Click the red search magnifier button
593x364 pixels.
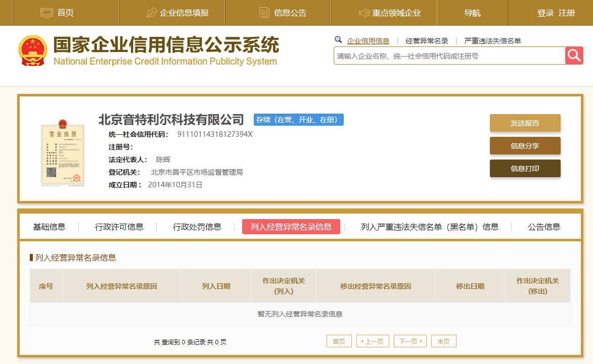click(x=574, y=56)
